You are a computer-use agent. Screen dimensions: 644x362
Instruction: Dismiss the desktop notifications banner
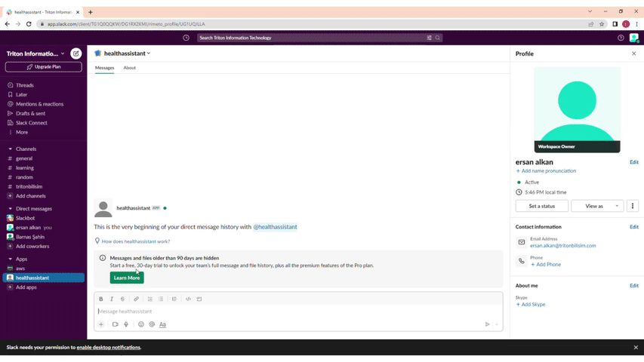[636, 347]
